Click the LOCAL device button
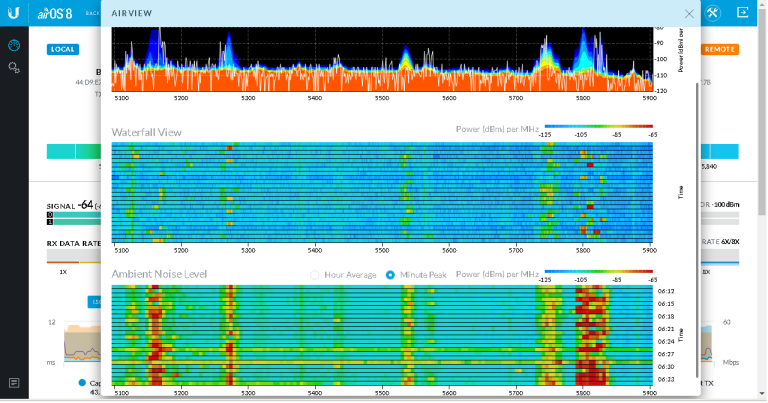Image resolution: width=768 pixels, height=403 pixels. [63, 49]
